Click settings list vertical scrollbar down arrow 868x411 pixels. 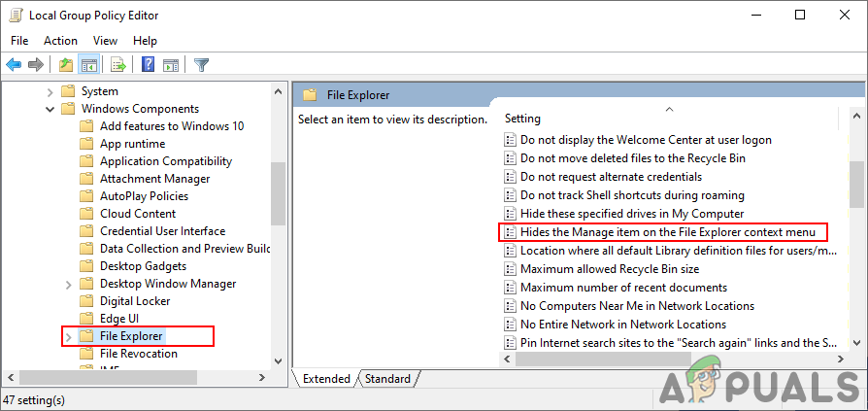(x=857, y=343)
